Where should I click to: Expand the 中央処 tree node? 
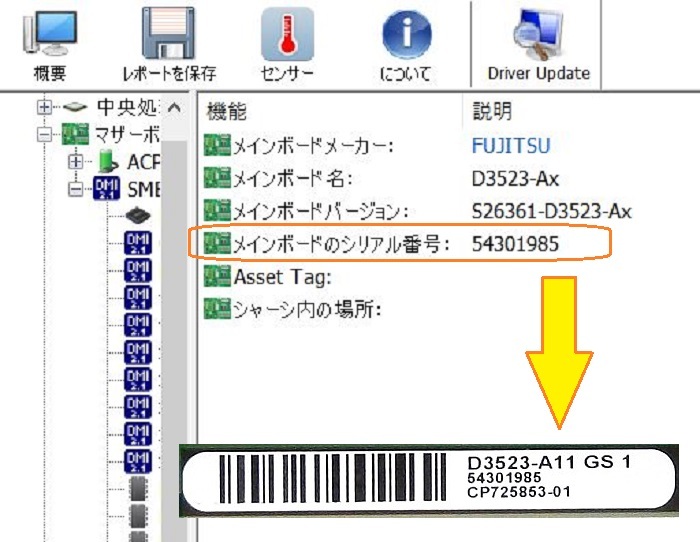pyautogui.click(x=44, y=107)
